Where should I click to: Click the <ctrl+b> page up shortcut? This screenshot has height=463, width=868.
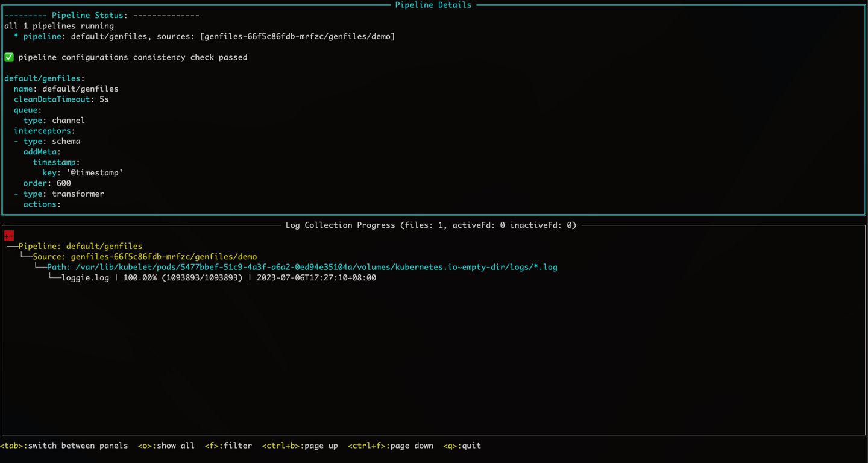click(300, 446)
